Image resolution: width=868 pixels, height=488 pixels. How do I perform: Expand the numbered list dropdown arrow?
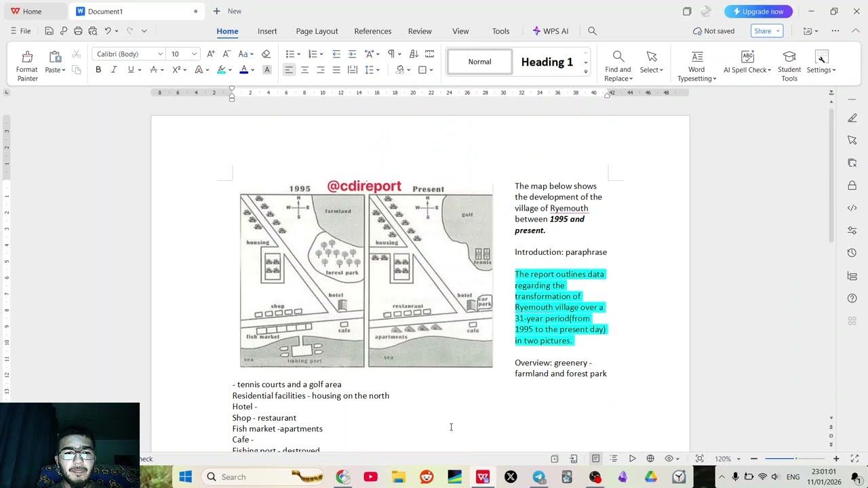[321, 54]
